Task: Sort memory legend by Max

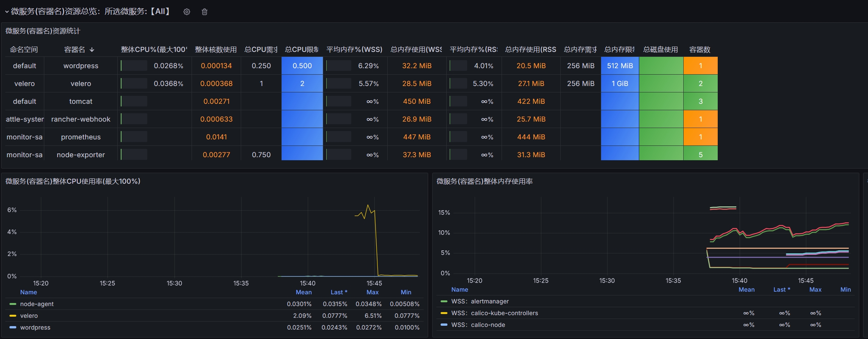Action: tap(815, 289)
